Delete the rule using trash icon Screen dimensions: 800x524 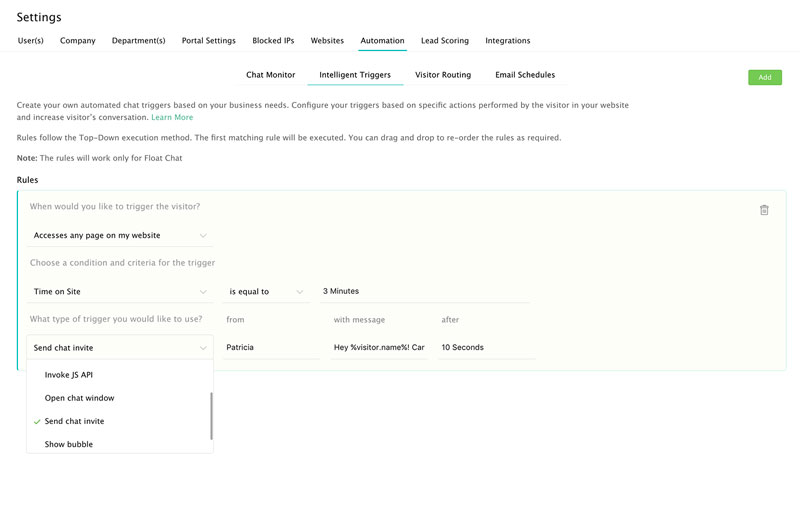(x=764, y=210)
